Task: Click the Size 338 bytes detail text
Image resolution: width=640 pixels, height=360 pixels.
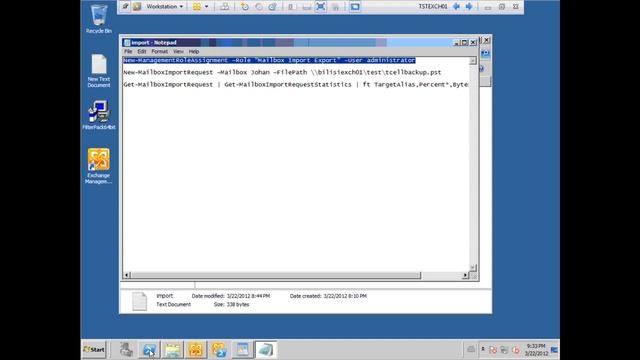Action: (231, 304)
